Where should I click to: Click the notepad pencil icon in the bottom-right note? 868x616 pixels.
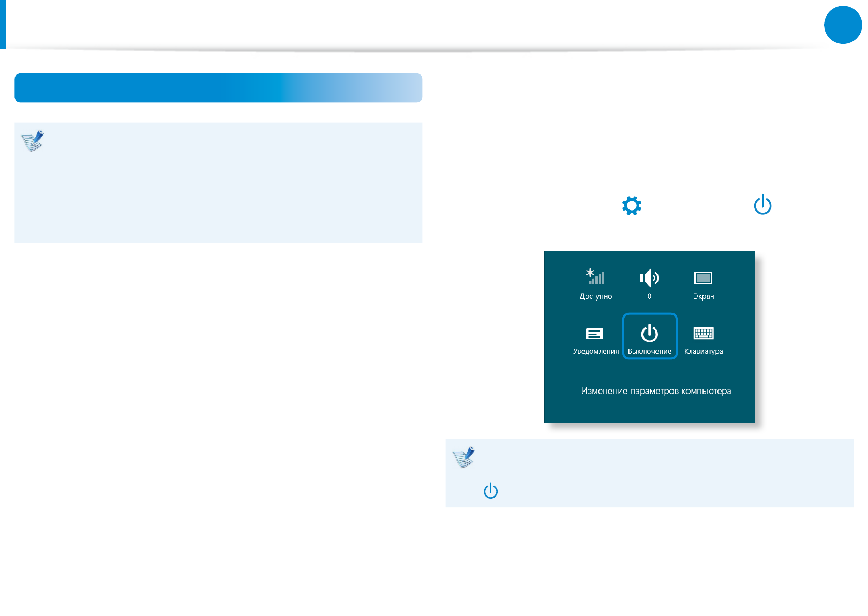tap(463, 457)
